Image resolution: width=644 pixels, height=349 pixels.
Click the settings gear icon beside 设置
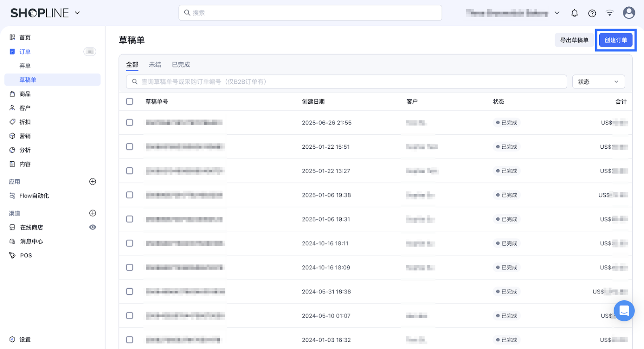[12, 339]
